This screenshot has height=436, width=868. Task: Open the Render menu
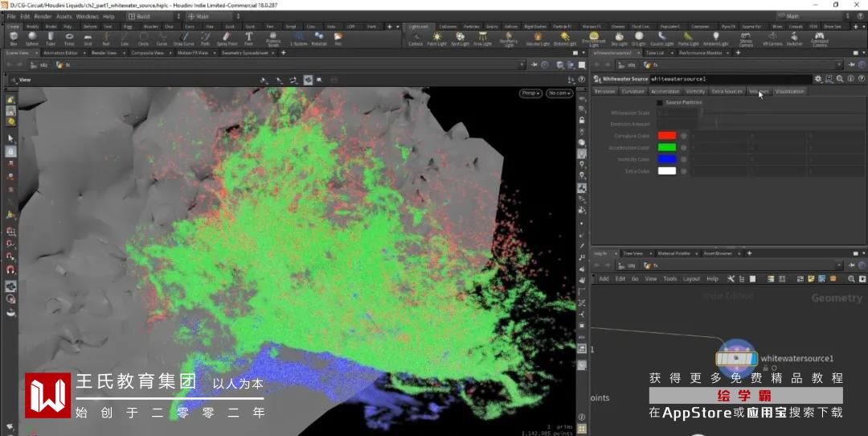[43, 16]
